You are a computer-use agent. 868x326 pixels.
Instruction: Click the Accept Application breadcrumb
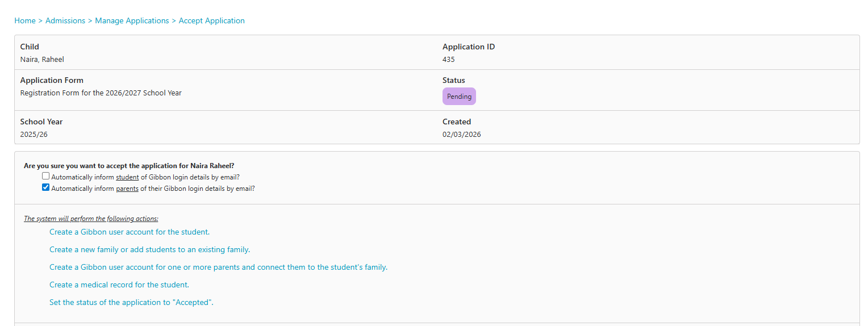[211, 20]
